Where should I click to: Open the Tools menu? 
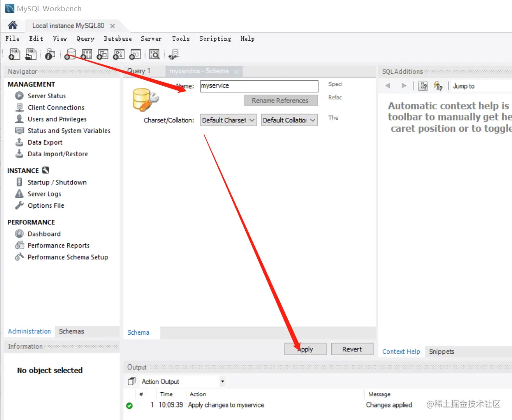(x=181, y=38)
